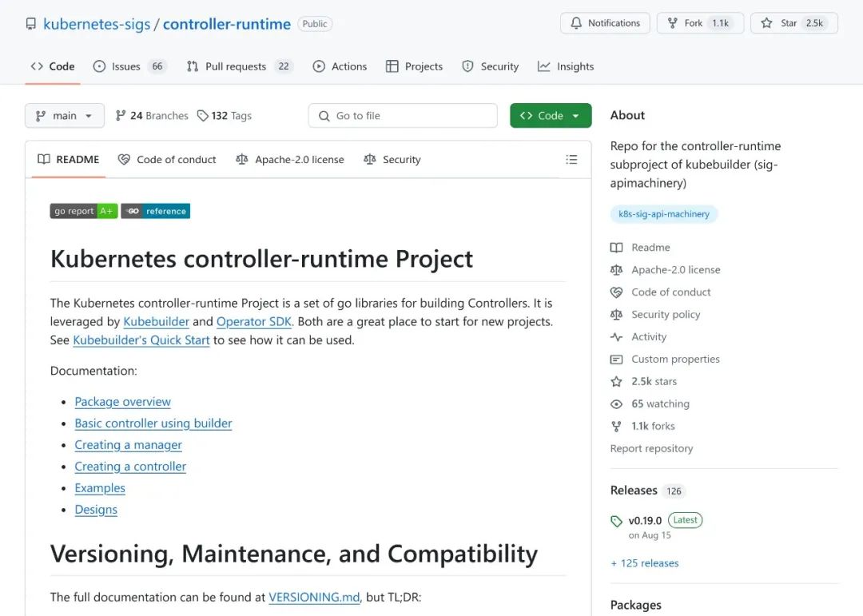Image resolution: width=863 pixels, height=616 pixels.
Task: Open the Releases 126 heading link
Action: point(648,491)
